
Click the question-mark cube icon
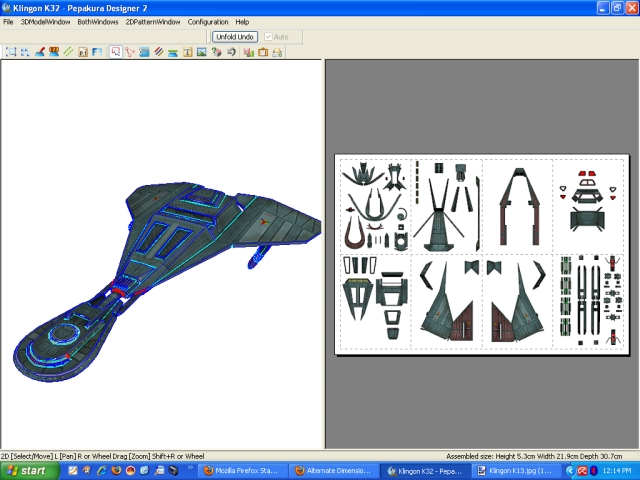(216, 52)
